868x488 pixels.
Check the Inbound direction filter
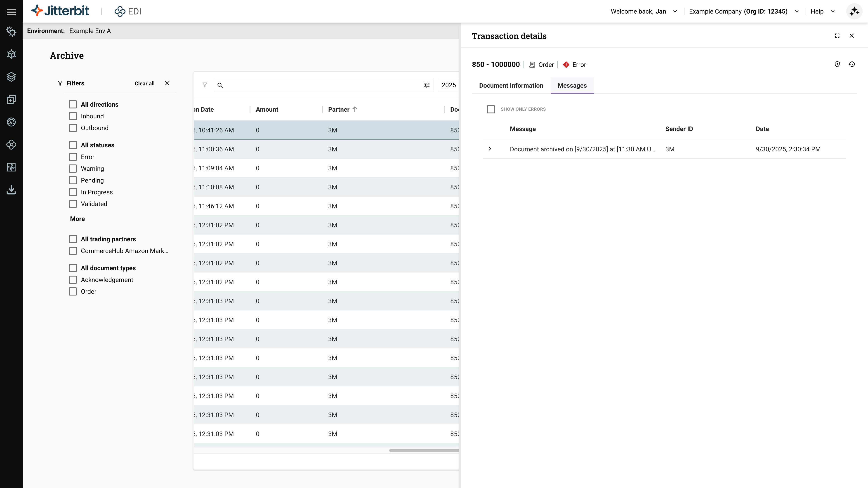pyautogui.click(x=73, y=116)
